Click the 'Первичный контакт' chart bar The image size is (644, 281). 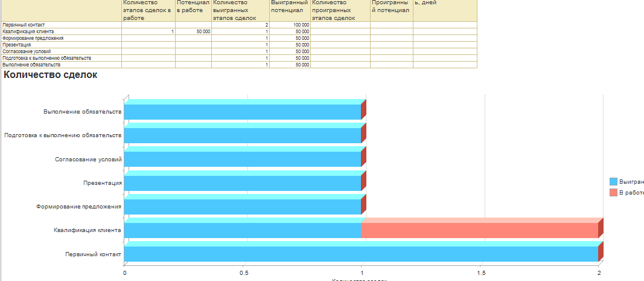(x=360, y=254)
